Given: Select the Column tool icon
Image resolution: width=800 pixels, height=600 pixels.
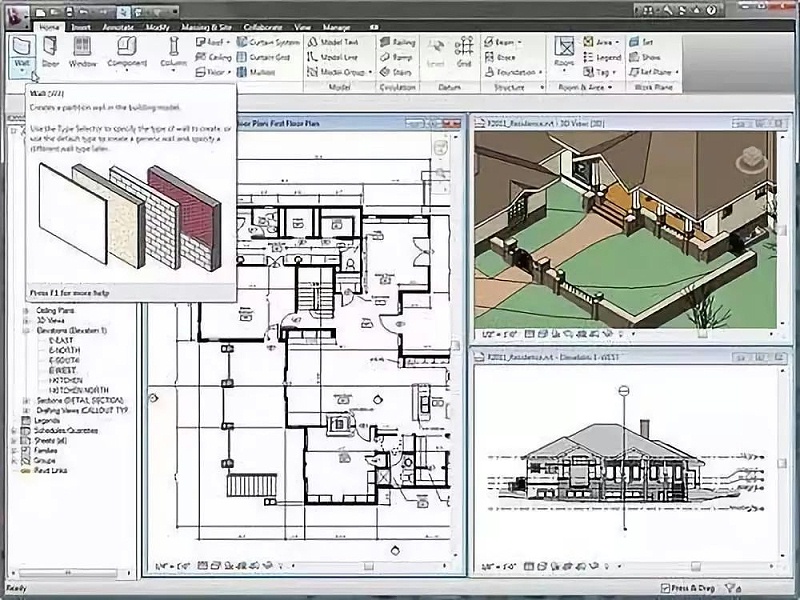Looking at the screenshot, I should pos(173,51).
